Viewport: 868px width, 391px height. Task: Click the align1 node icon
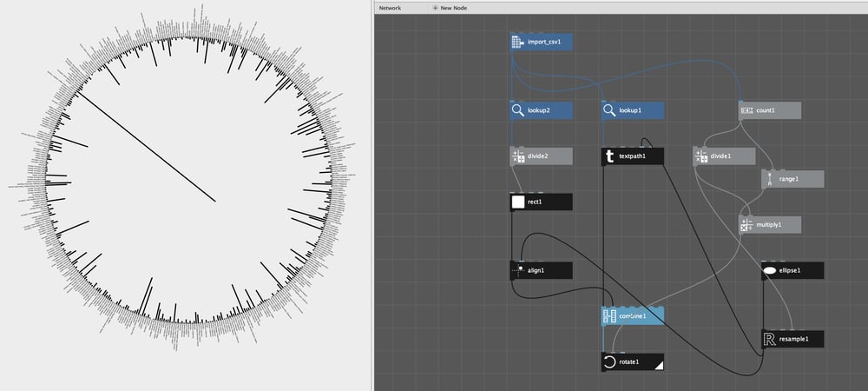(518, 271)
